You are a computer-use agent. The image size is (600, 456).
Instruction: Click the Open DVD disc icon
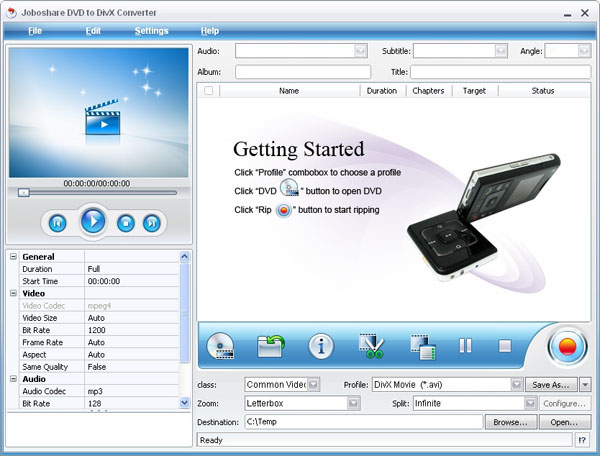coord(220,346)
